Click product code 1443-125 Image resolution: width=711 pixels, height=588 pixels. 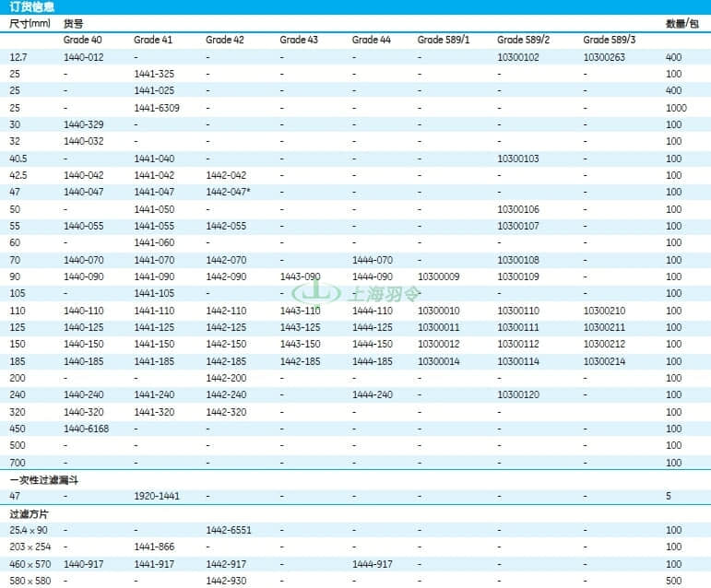(x=301, y=327)
